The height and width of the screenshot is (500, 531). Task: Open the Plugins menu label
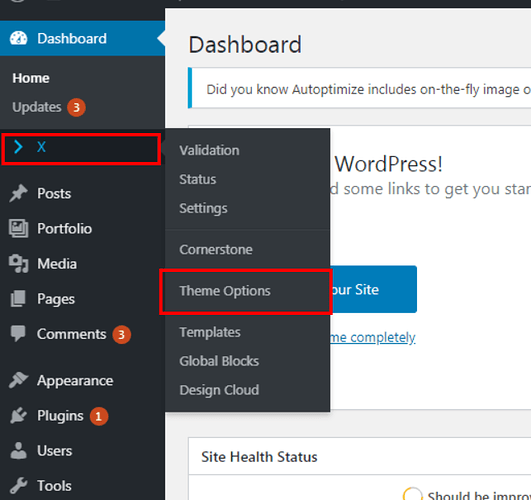coord(60,416)
